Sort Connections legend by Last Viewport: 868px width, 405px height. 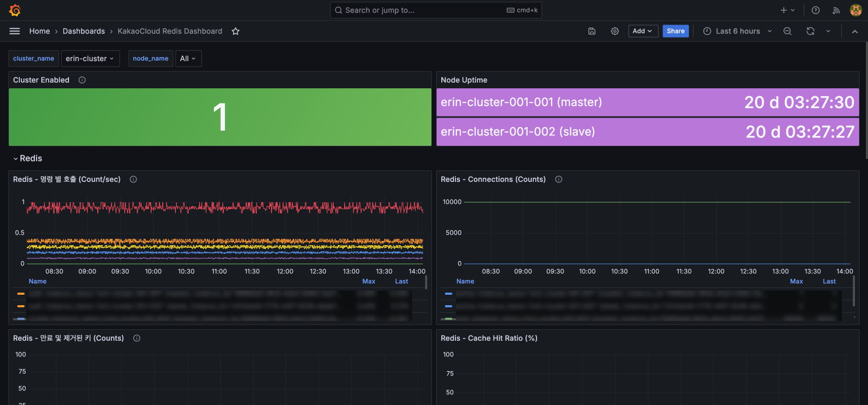pos(829,281)
